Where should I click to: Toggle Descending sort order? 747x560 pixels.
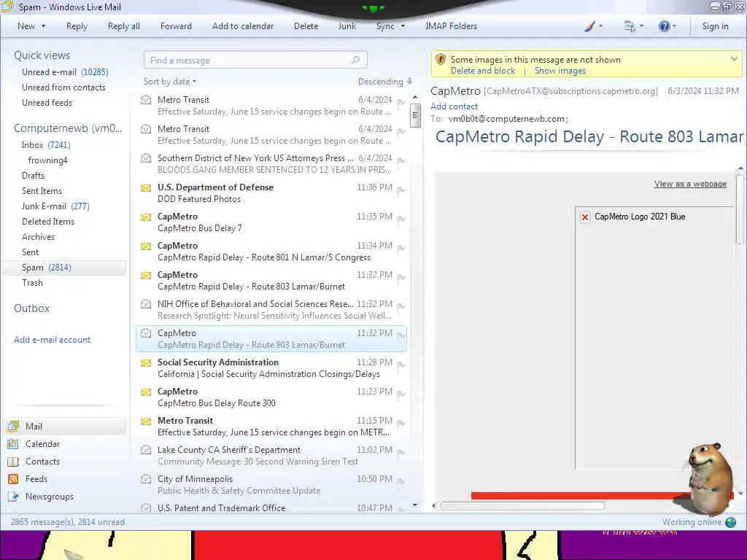pyautogui.click(x=385, y=82)
